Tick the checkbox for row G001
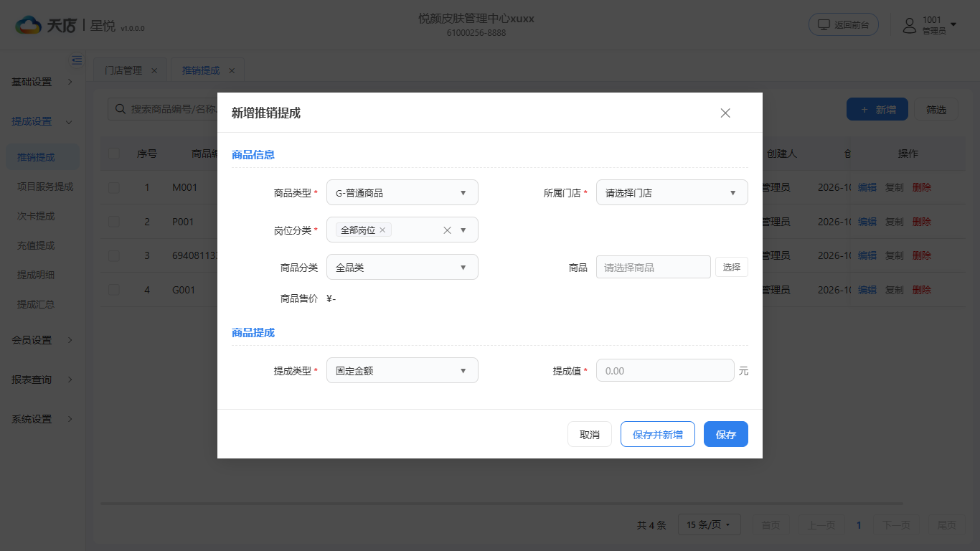 (x=114, y=290)
